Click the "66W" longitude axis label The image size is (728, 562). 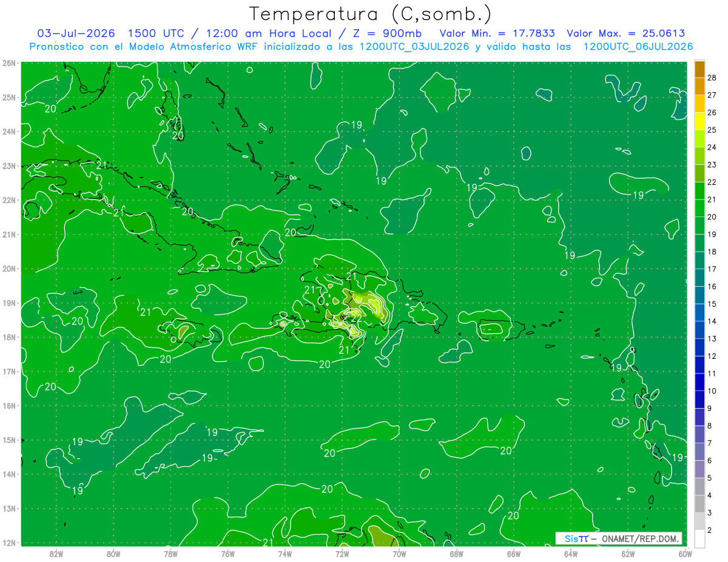point(514,554)
